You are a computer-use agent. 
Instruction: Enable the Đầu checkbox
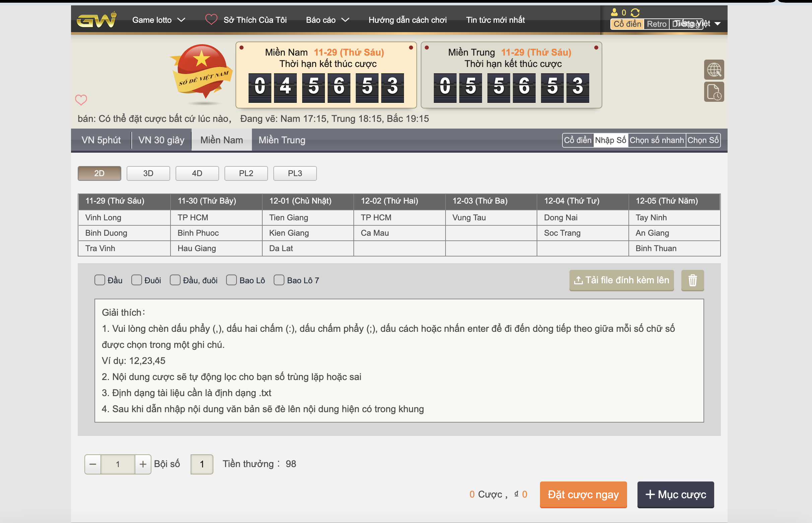[x=99, y=280]
